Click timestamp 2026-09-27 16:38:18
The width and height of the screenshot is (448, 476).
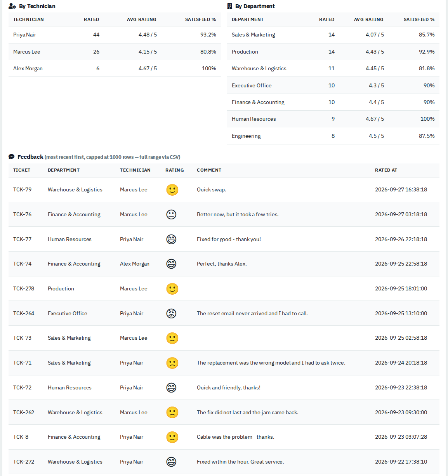tap(401, 189)
